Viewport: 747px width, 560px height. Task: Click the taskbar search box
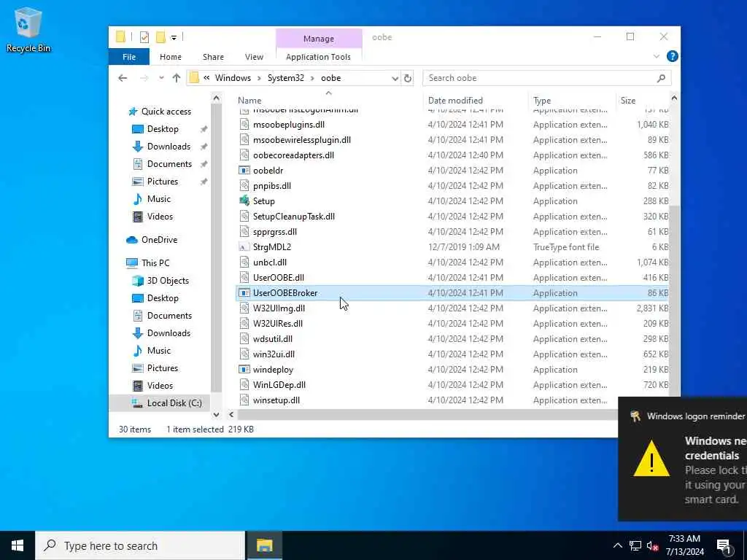140,545
